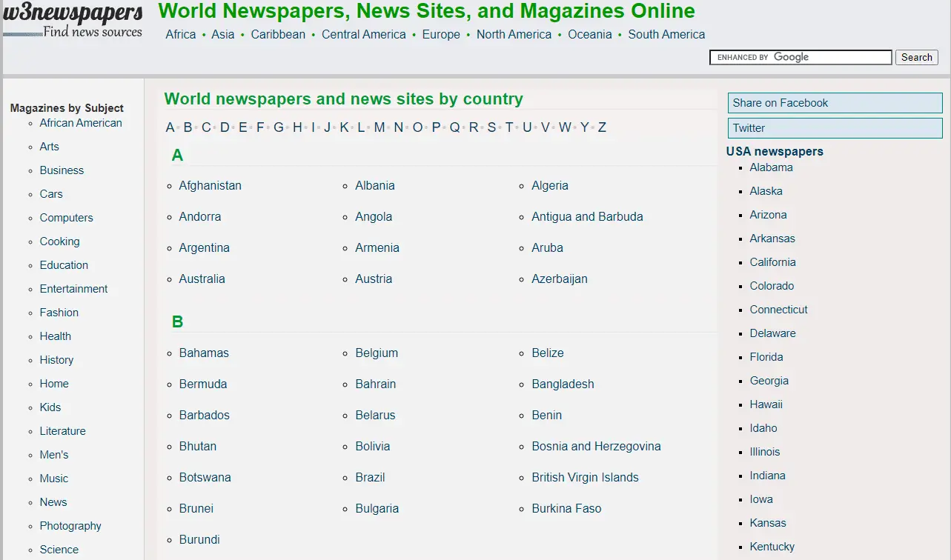Browse Photography magazines in sidebar
This screenshot has width=951, height=560.
[70, 526]
